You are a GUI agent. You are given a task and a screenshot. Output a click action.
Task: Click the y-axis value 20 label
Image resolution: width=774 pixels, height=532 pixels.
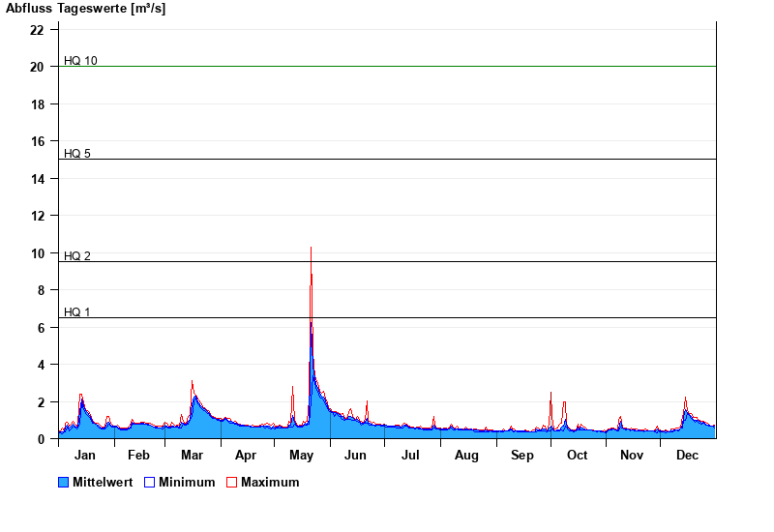37,67
